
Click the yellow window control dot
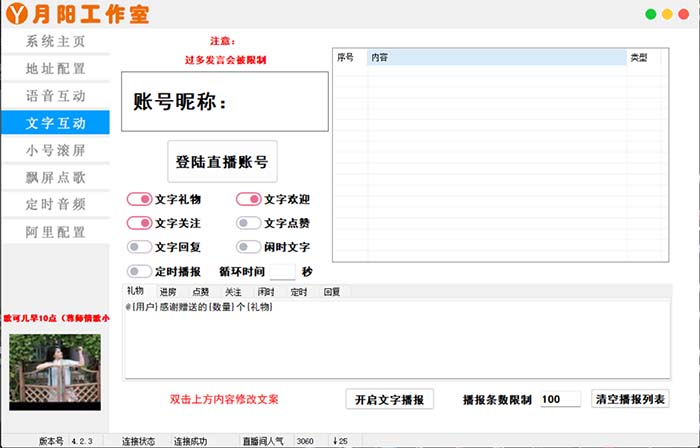pos(666,15)
